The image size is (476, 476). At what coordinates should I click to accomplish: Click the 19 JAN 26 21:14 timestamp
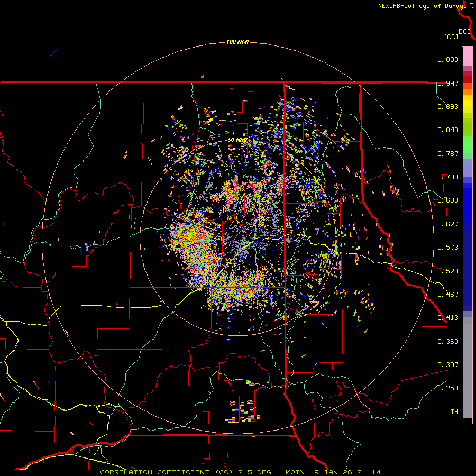[344, 472]
